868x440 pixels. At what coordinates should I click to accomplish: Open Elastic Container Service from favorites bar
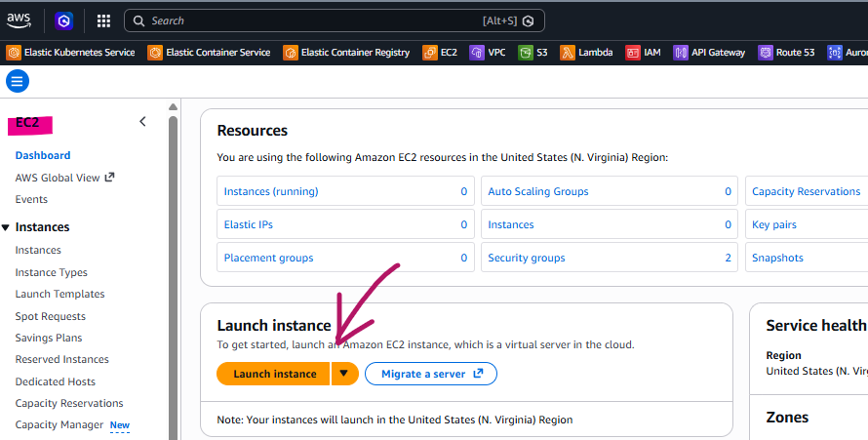210,53
